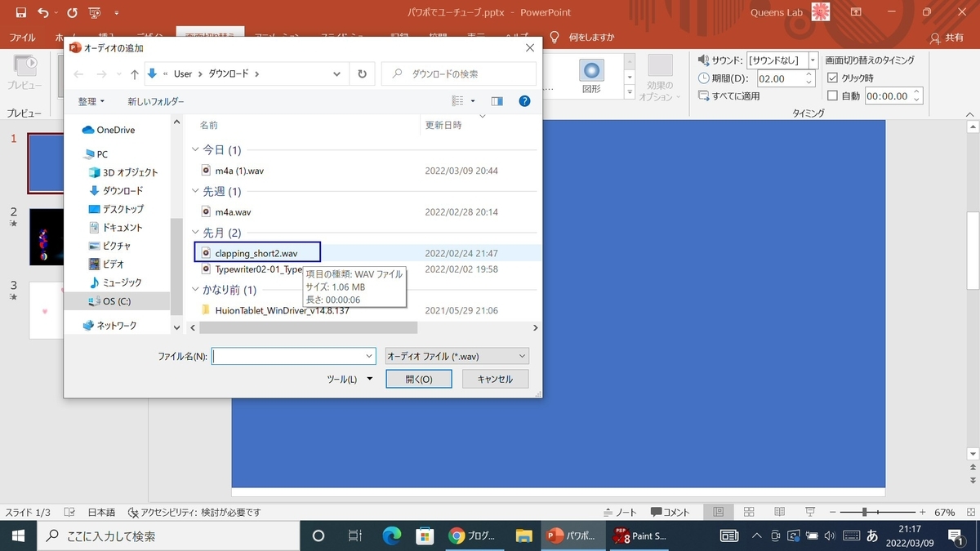
Task: Click the プレビュー (Preview) icon in ribbon
Action: tap(24, 65)
